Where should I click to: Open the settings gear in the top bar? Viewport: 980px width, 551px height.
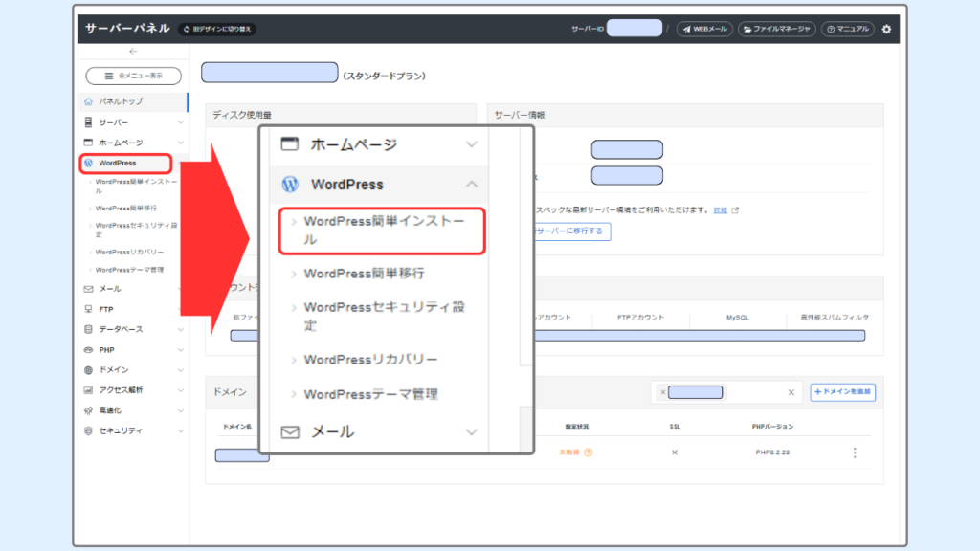[885, 29]
